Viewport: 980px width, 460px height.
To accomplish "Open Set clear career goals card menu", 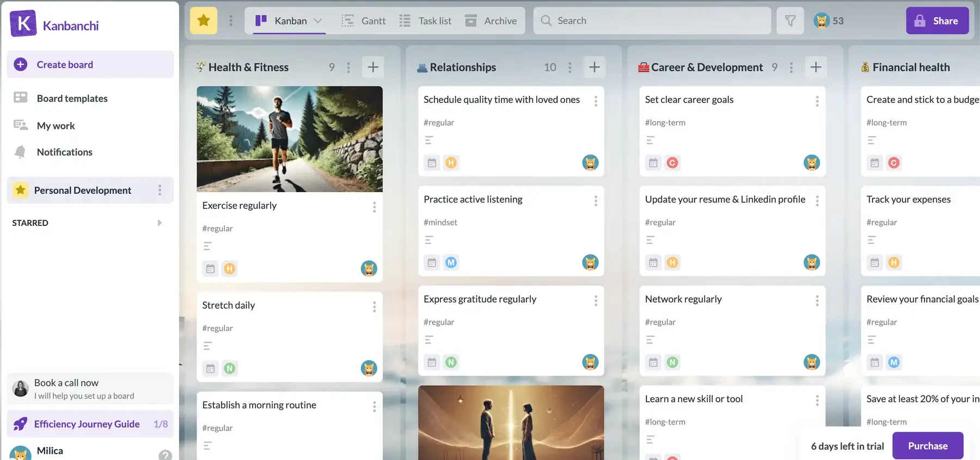I will click(817, 101).
